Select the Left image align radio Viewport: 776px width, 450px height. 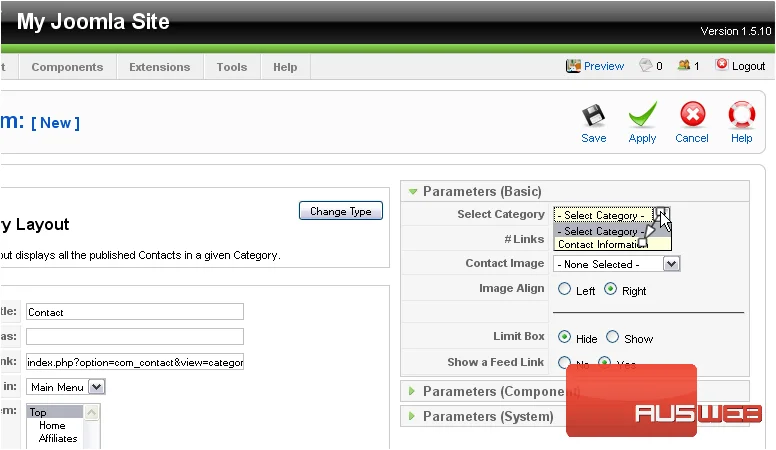coord(564,289)
